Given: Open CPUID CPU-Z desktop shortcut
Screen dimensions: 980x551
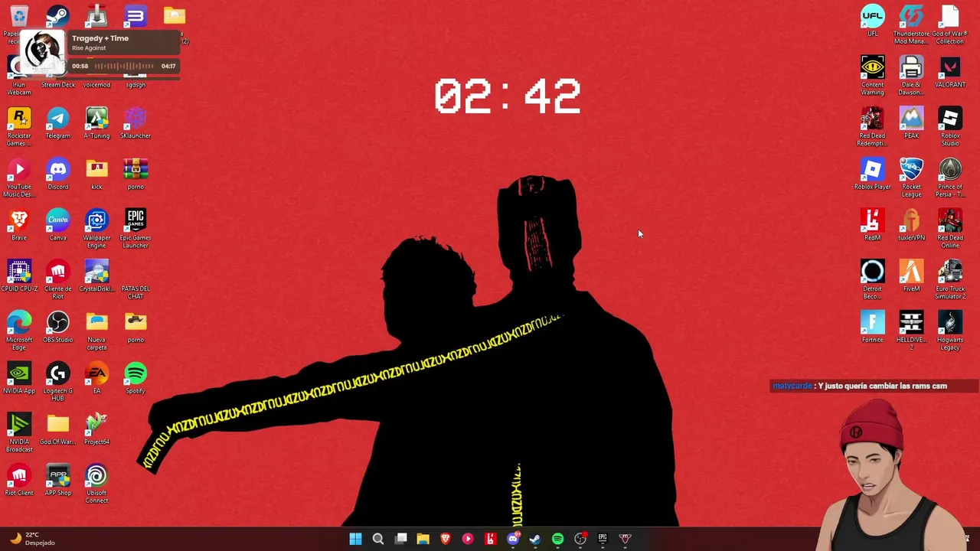Looking at the screenshot, I should (18, 276).
